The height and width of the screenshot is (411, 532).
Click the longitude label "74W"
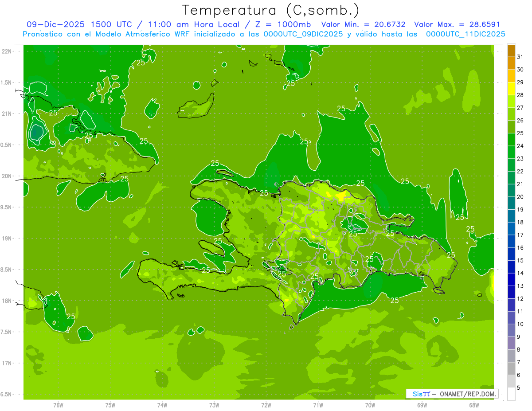162,405
